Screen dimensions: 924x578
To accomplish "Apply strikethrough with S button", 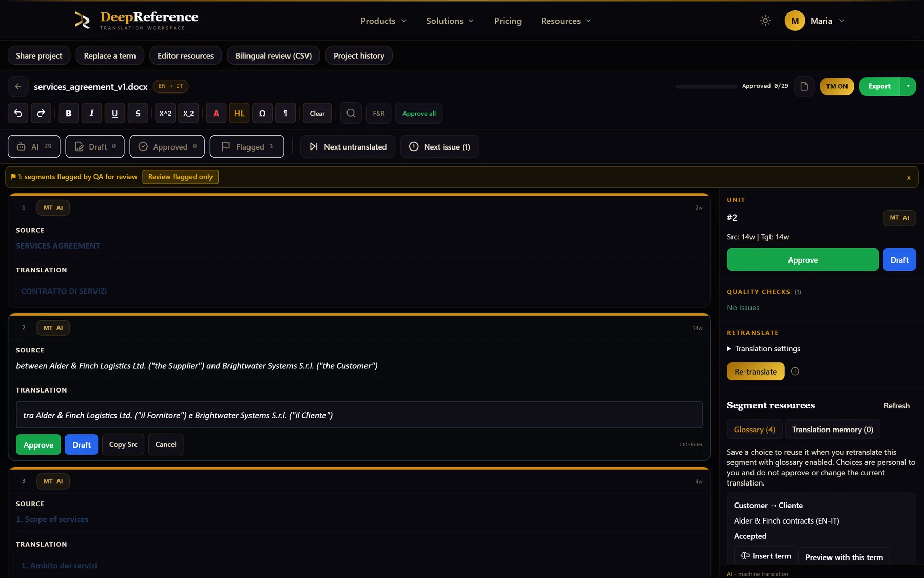I will (138, 113).
